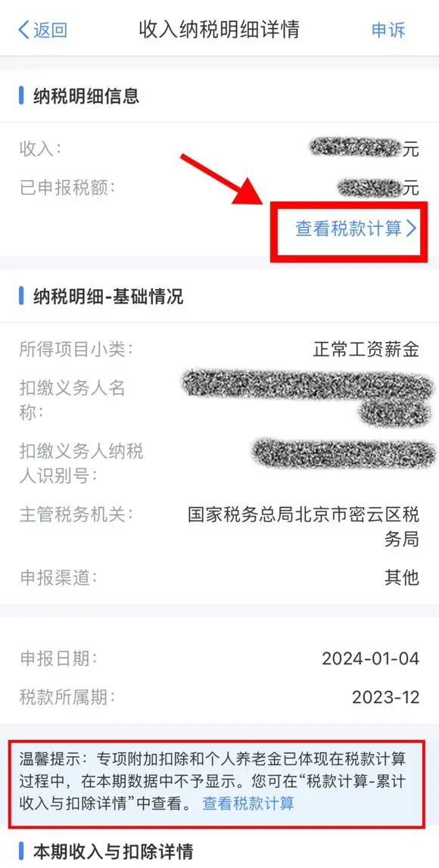Tap the chevron right of 查看税款计算

411,229
